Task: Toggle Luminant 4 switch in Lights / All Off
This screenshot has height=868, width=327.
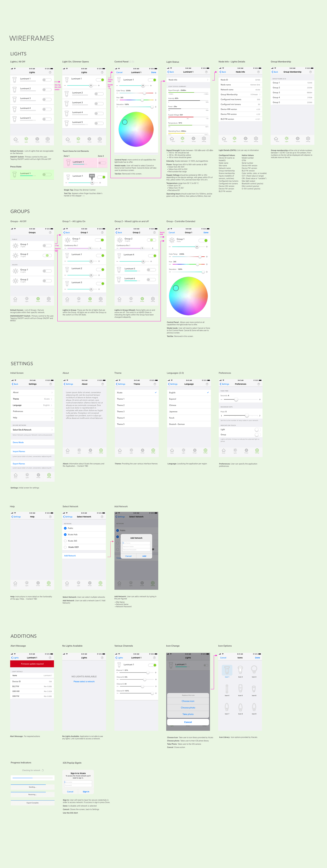Action: [47, 109]
